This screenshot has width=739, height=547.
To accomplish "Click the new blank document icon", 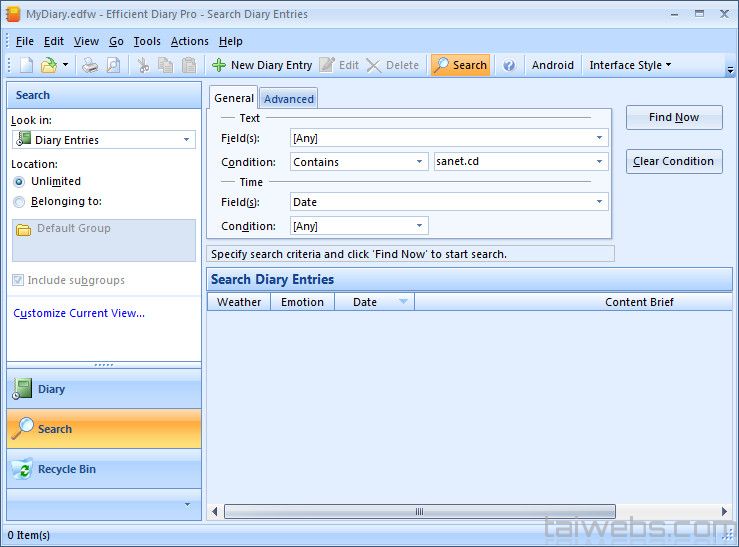I will [x=26, y=65].
